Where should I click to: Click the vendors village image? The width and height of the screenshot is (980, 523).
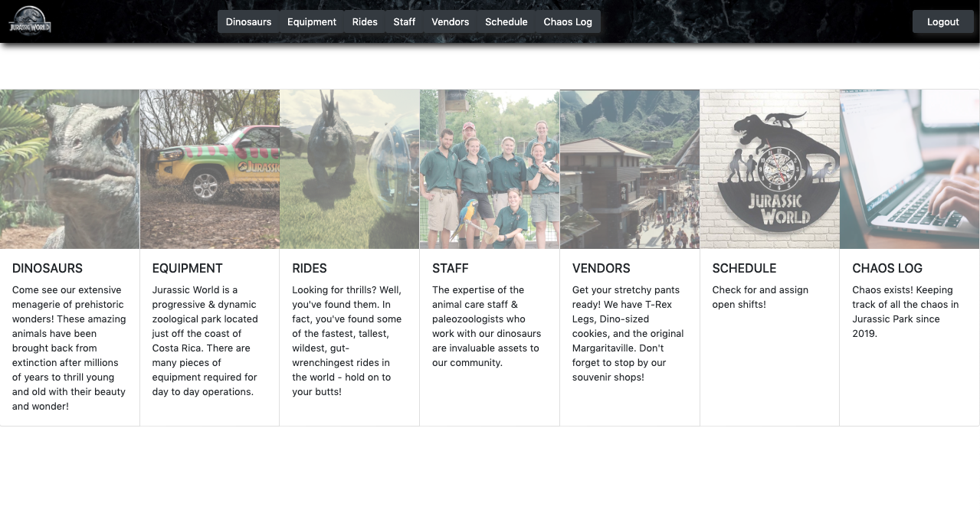coord(630,169)
